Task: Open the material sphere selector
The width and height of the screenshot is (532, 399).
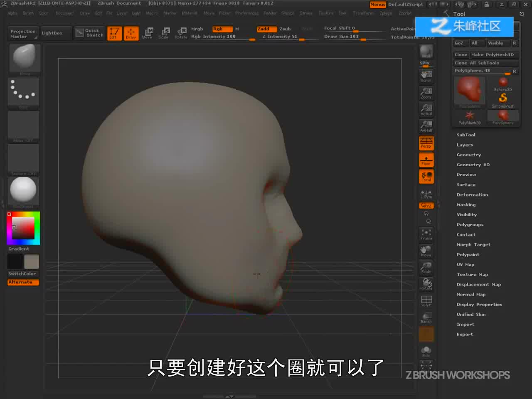Action: click(23, 193)
